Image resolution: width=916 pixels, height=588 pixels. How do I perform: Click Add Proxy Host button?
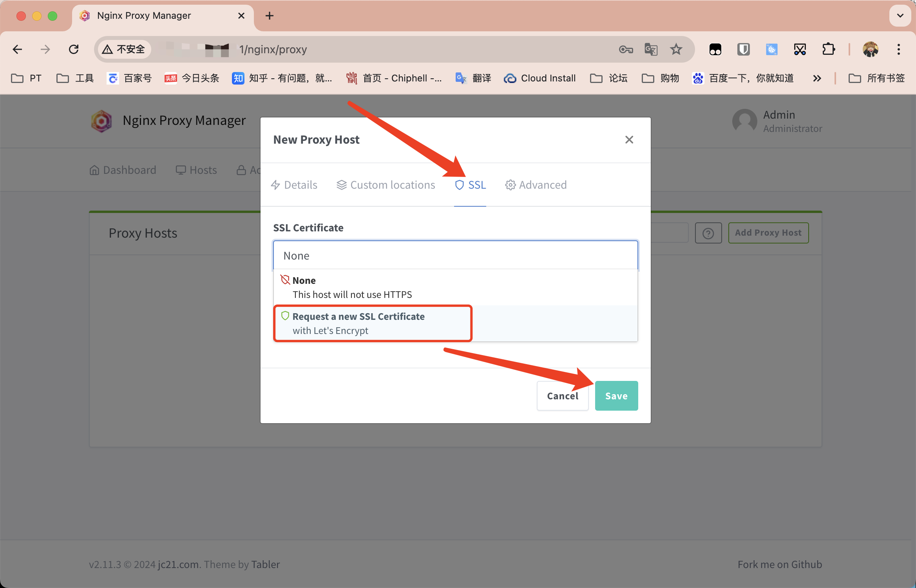point(768,233)
